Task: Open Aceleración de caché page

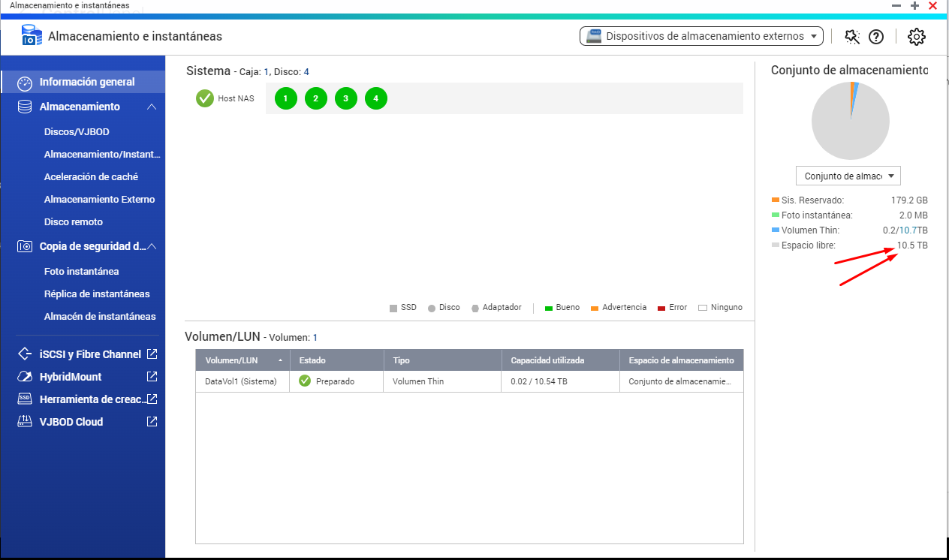Action: (91, 177)
